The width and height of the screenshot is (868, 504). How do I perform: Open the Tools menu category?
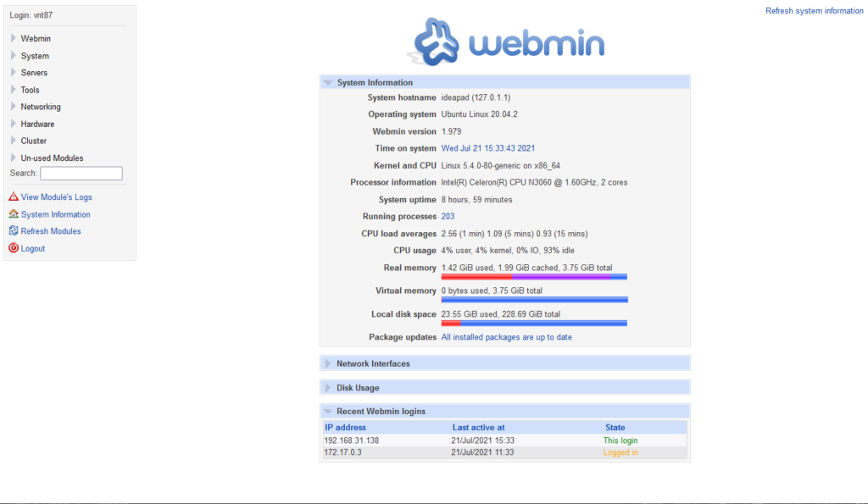[30, 90]
